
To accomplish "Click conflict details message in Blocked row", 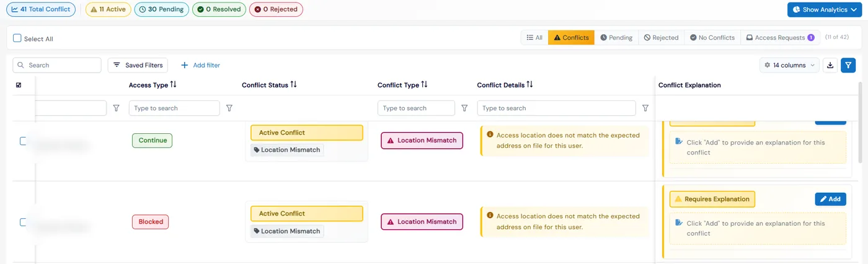I will (564, 222).
